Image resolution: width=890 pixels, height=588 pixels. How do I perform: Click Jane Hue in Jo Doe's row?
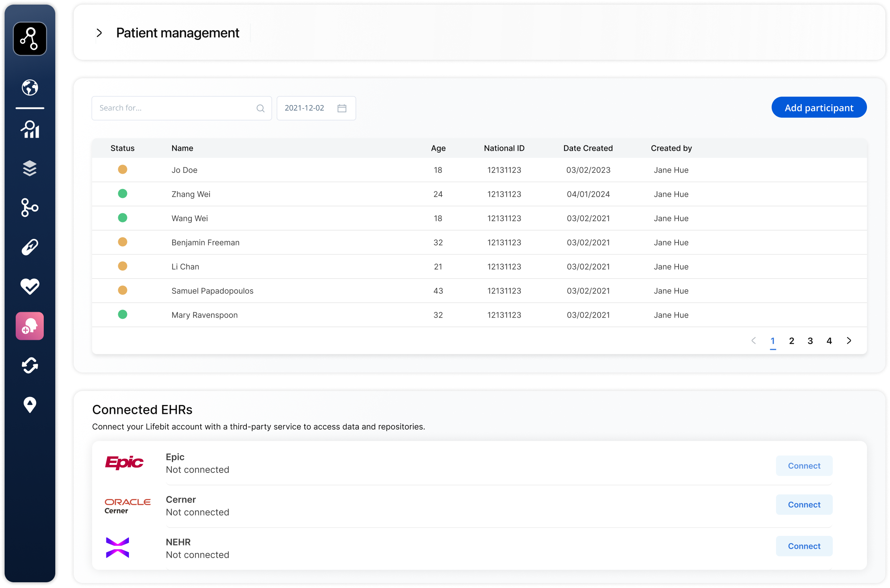pos(671,170)
